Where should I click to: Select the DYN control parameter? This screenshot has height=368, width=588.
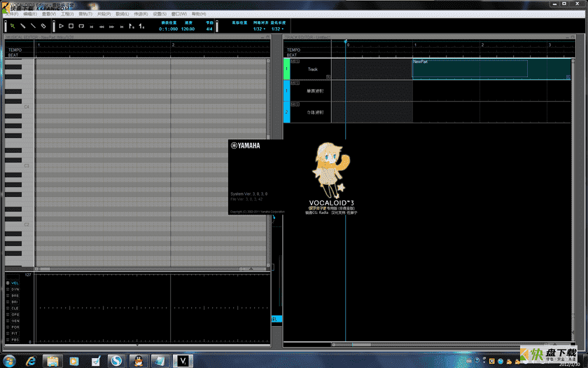pos(15,289)
